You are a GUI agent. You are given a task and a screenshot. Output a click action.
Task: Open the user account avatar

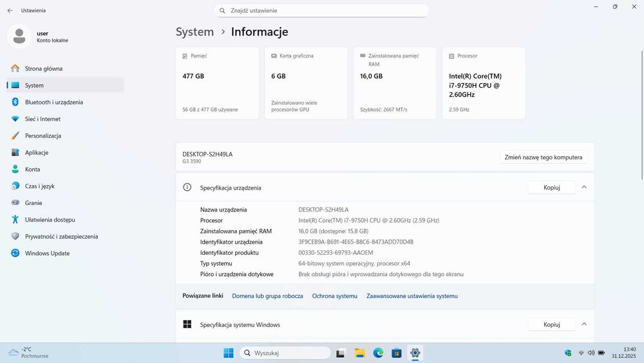pyautogui.click(x=19, y=36)
